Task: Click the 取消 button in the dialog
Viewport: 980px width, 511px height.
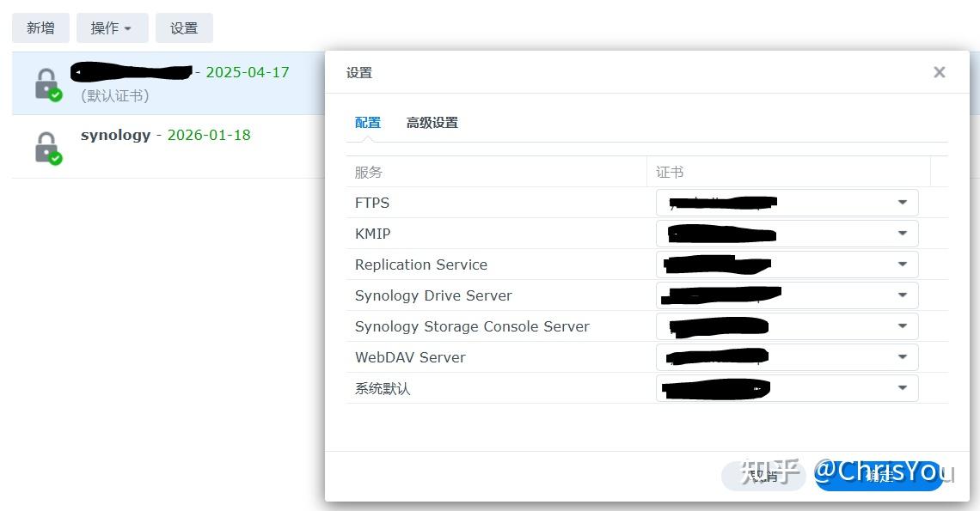Action: (763, 475)
